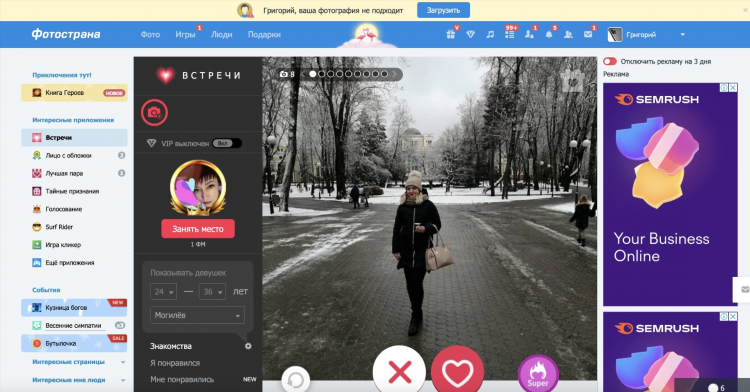The width and height of the screenshot is (750, 392).
Task: Open the Фото menu in header
Action: (x=150, y=34)
